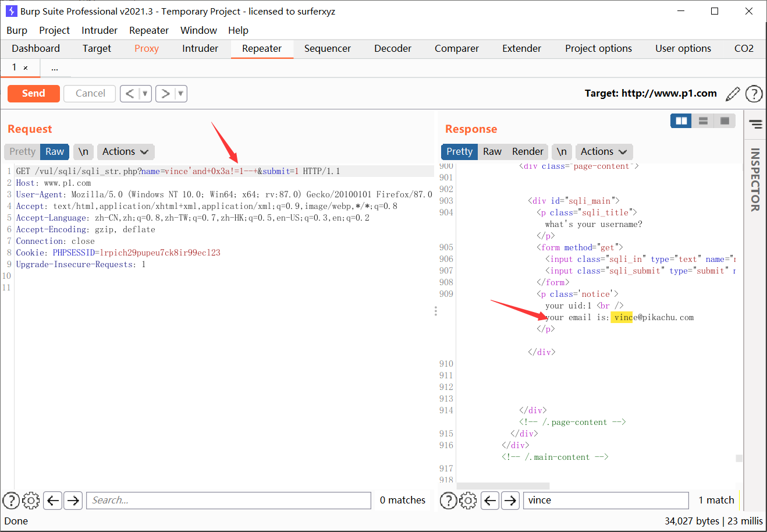
Task: Open the history forward dropdown arrow
Action: click(x=181, y=93)
